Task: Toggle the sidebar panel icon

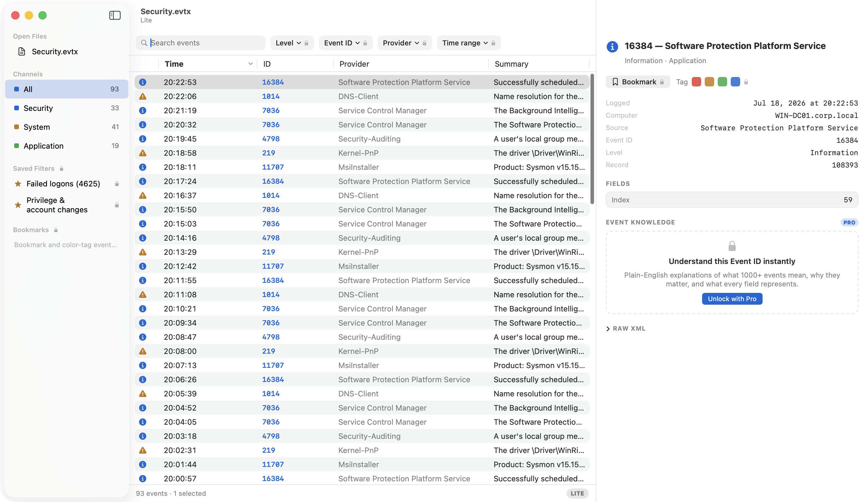Action: coord(115,15)
